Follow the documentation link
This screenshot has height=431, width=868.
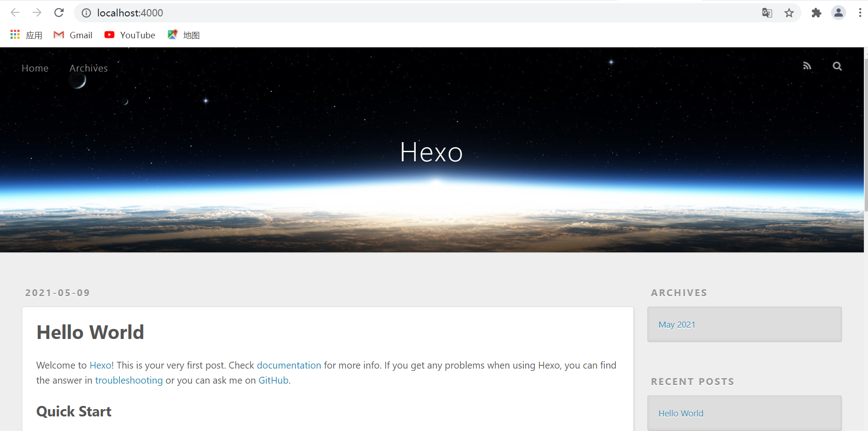coord(289,365)
